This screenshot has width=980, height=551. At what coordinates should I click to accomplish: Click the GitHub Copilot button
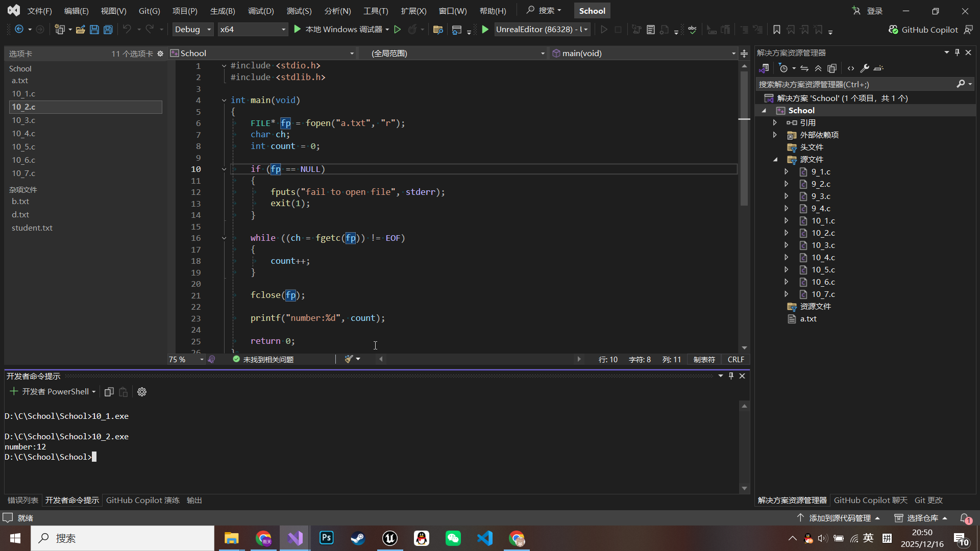pos(924,30)
